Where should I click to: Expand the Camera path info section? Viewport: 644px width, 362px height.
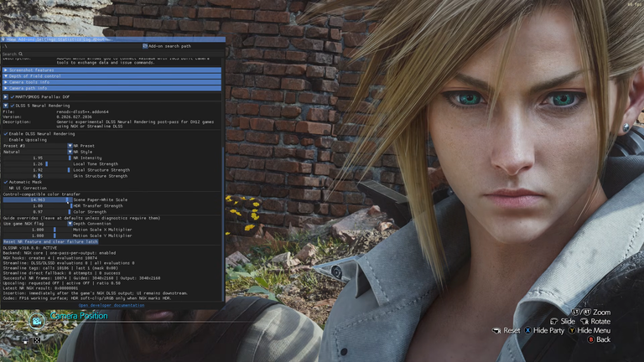click(x=112, y=88)
